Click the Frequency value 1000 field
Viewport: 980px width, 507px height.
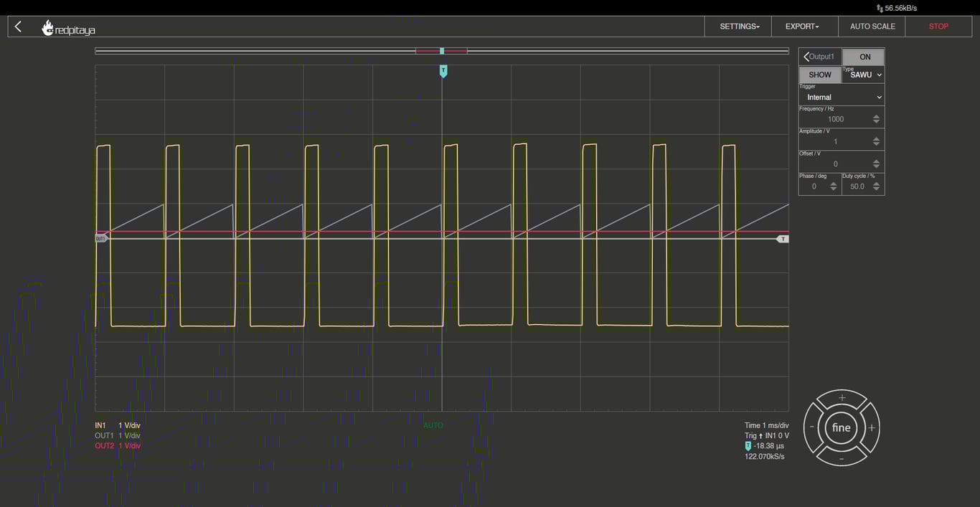pos(835,119)
